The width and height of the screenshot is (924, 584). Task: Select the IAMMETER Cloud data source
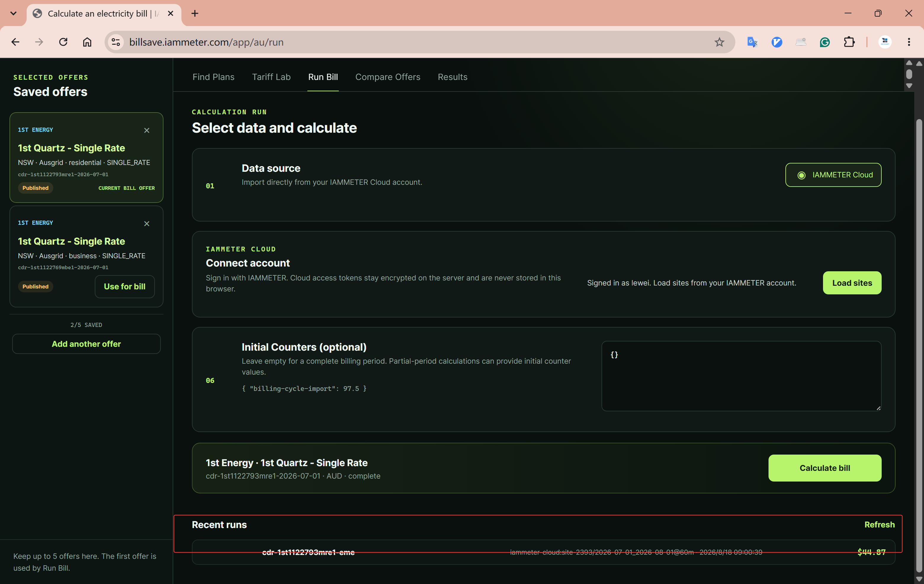(x=833, y=175)
